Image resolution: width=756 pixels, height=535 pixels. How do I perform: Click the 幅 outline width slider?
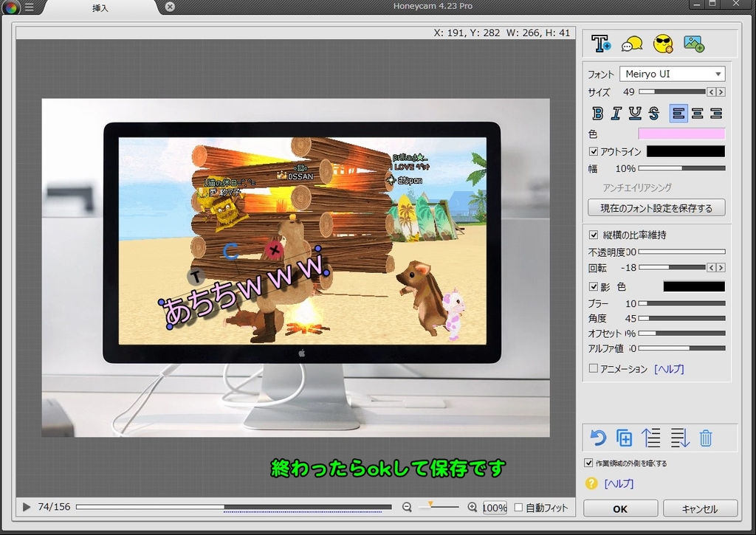(x=681, y=168)
